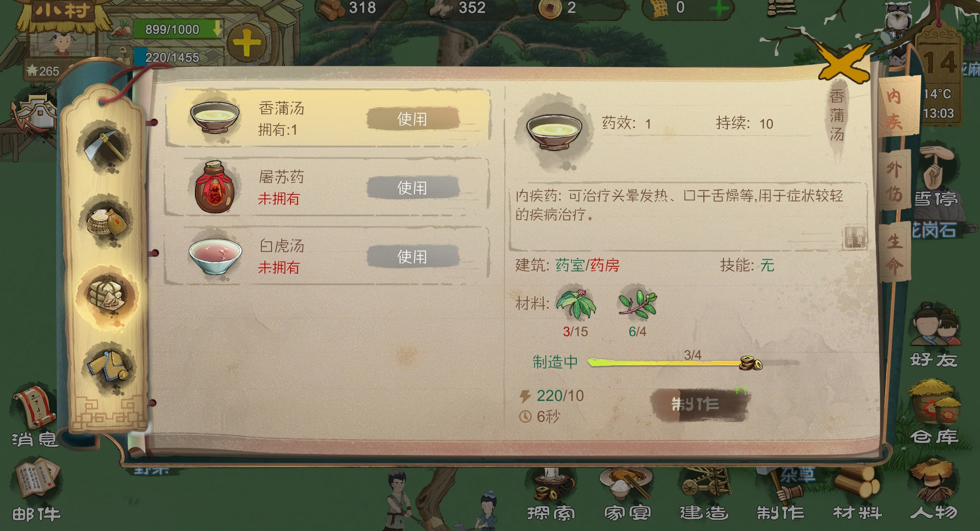Select the 白虎汤 recipe row
980x531 pixels.
pos(327,256)
